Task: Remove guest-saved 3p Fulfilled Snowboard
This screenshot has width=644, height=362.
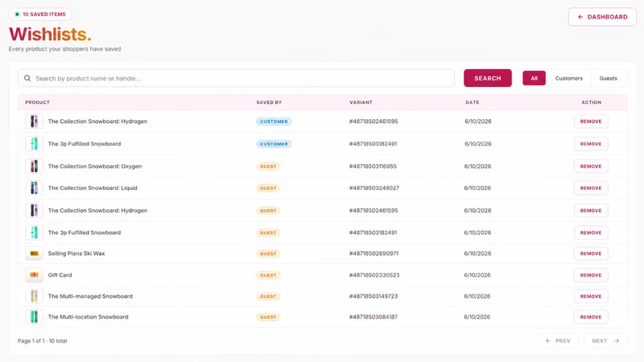Action: pos(591,232)
